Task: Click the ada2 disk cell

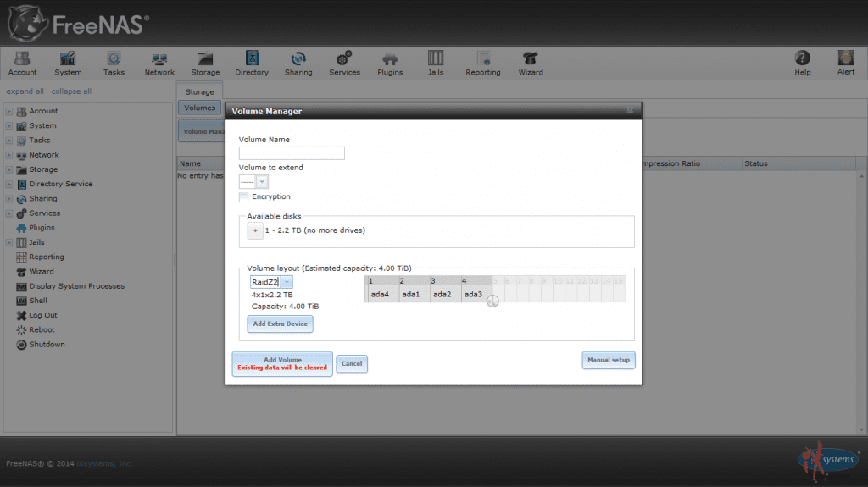Action: [x=442, y=295]
